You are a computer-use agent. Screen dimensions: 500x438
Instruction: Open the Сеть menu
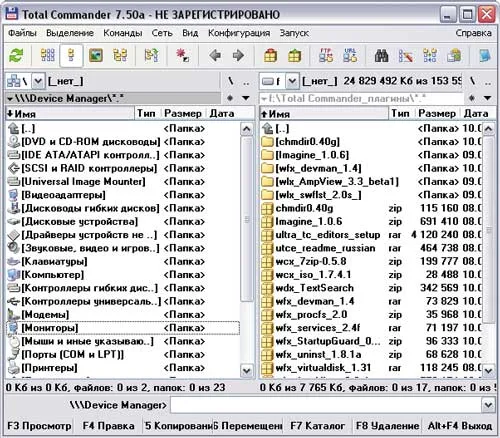pos(162,33)
